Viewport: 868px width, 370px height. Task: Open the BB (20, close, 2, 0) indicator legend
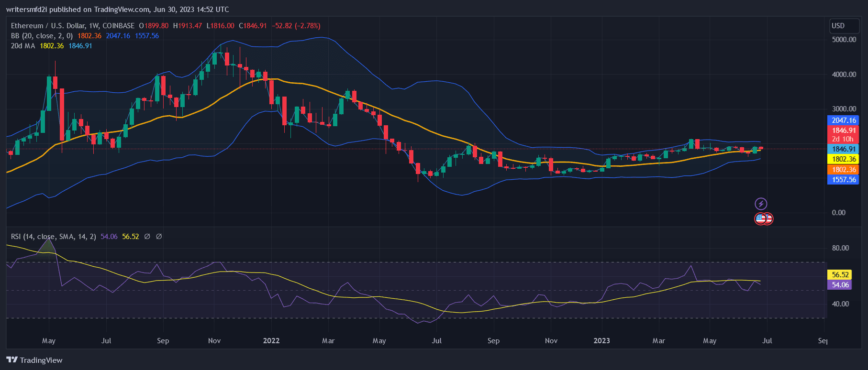click(x=42, y=36)
